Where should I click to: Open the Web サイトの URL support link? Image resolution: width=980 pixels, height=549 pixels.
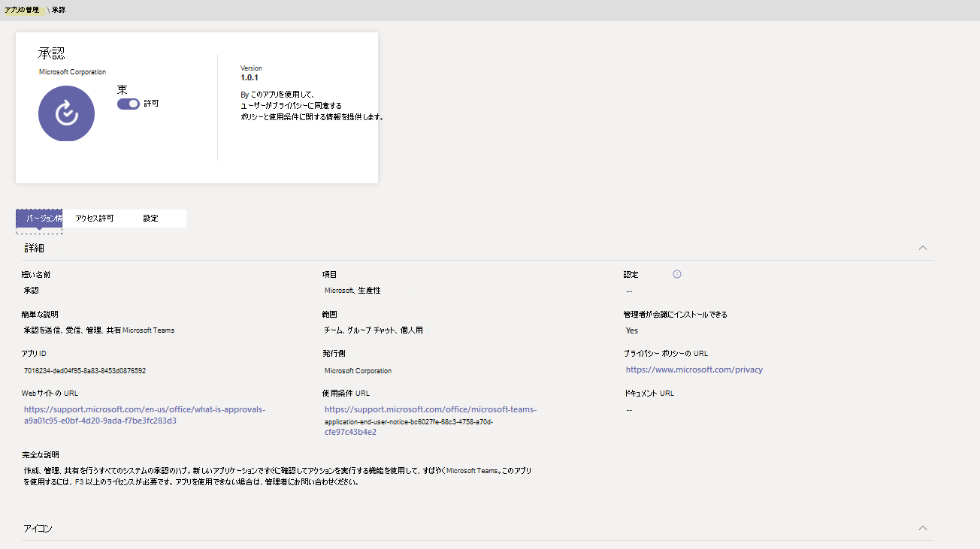click(145, 415)
